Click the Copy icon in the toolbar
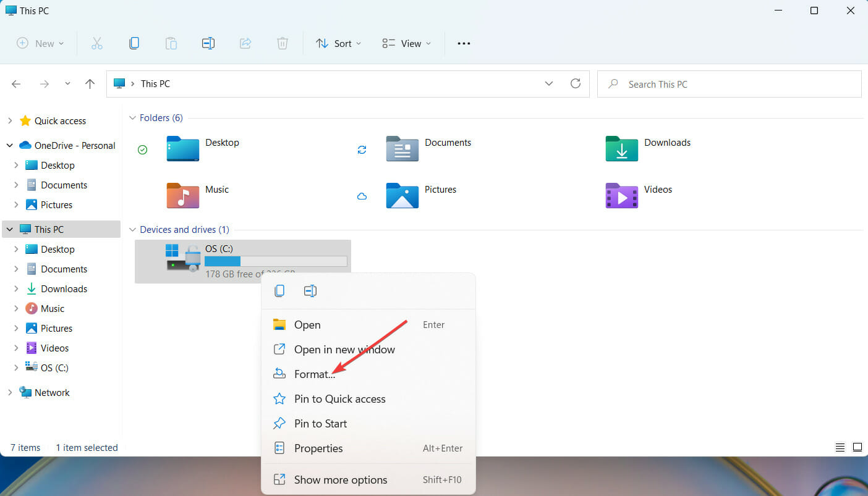This screenshot has width=868, height=496. (134, 43)
